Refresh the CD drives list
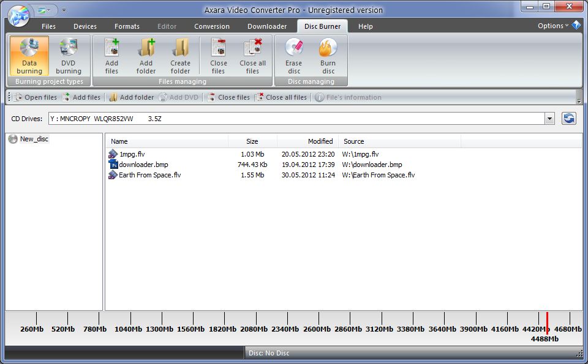This screenshot has height=364, width=588. pyautogui.click(x=568, y=118)
